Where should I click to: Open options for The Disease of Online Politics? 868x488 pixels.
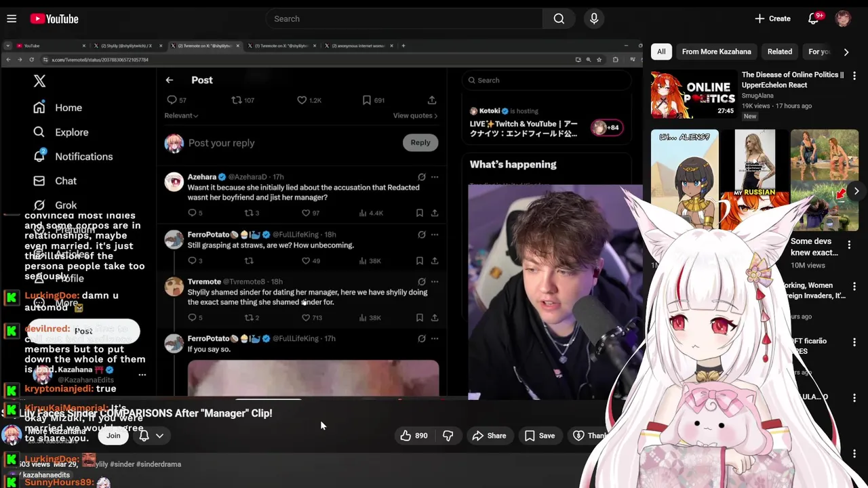click(854, 76)
